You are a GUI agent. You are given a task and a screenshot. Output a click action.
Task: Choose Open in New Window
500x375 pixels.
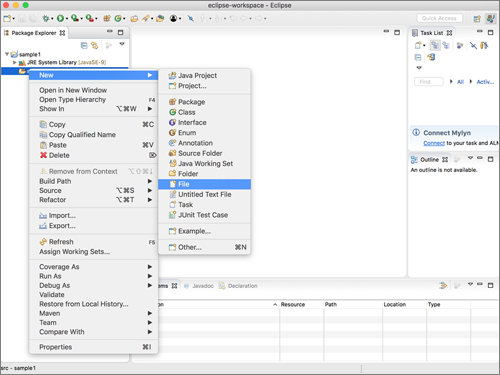(x=93, y=90)
